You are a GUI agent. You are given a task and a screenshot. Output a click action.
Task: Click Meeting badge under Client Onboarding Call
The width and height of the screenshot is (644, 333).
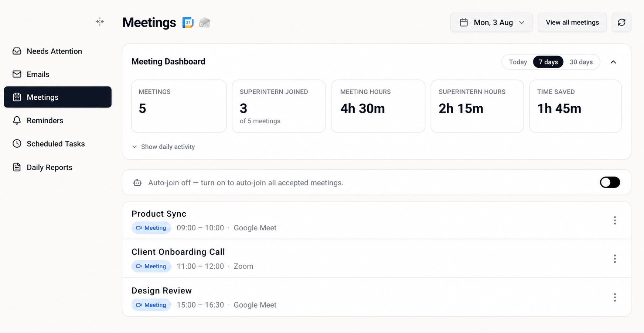tap(151, 266)
